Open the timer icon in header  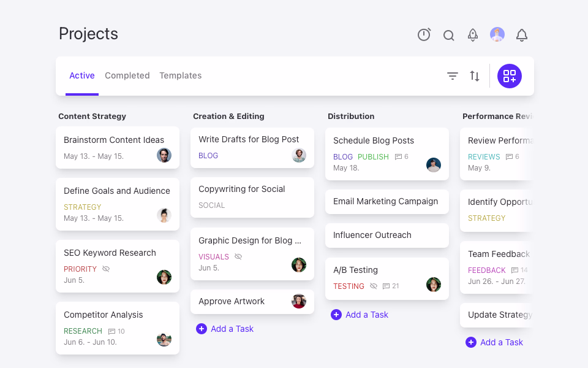coord(424,35)
